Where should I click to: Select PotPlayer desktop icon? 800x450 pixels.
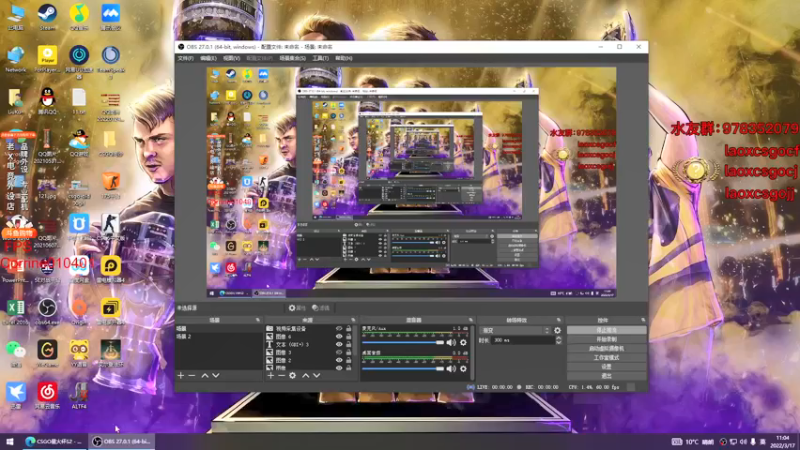(x=47, y=59)
